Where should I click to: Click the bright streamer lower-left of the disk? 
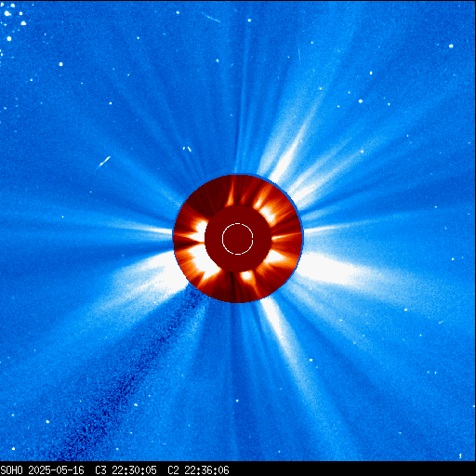tap(146, 286)
